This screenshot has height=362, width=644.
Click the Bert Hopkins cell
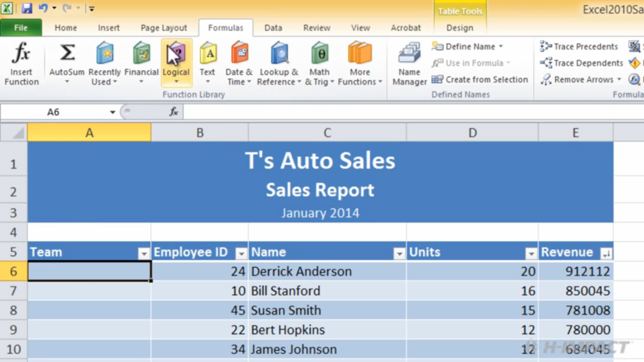[327, 329]
